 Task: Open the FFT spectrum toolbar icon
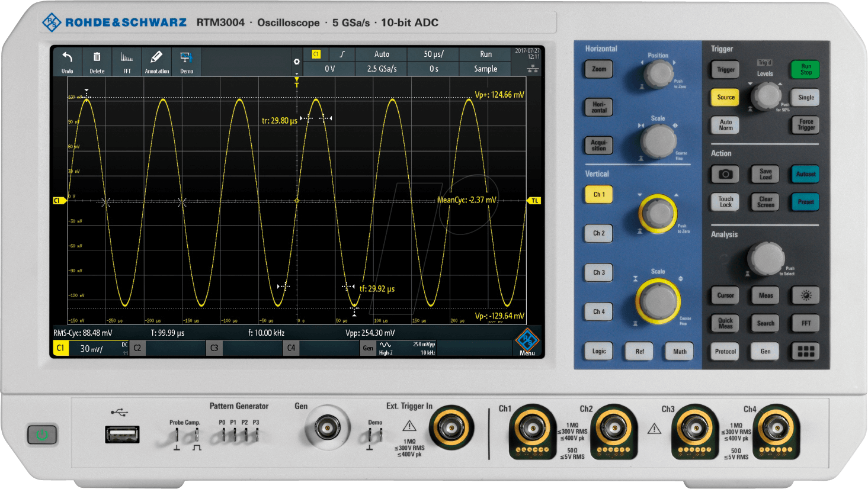pyautogui.click(x=127, y=61)
